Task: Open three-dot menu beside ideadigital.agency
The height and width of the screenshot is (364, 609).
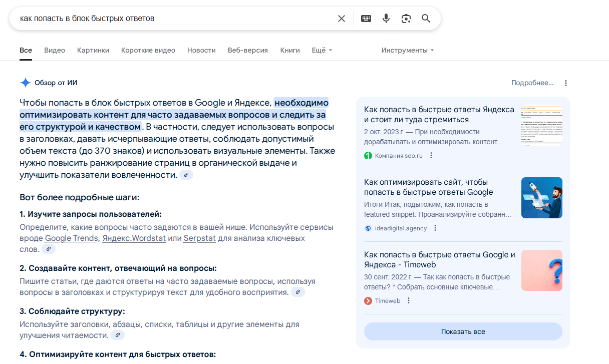Action: 435,228
